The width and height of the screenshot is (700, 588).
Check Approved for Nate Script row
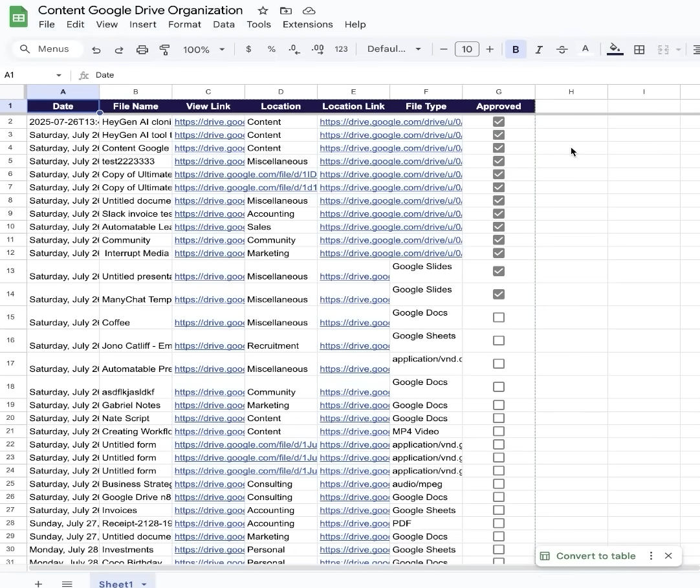pos(499,419)
